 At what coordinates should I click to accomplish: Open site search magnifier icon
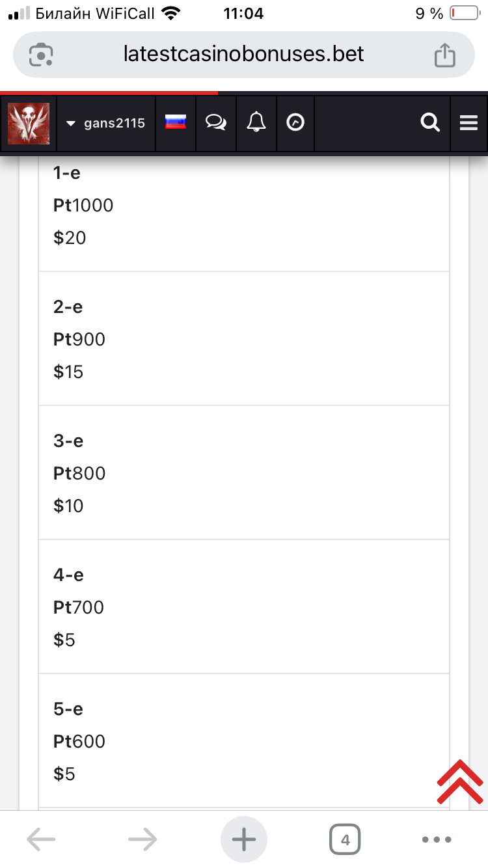(x=430, y=123)
